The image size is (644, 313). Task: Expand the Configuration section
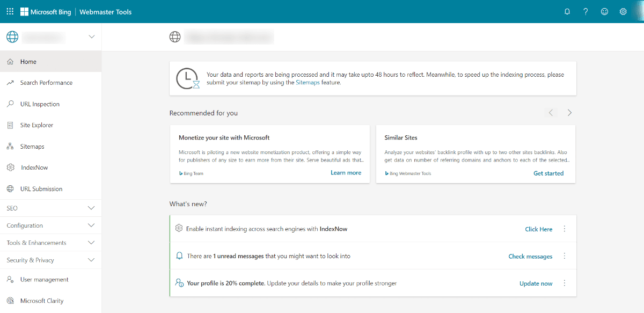point(50,225)
